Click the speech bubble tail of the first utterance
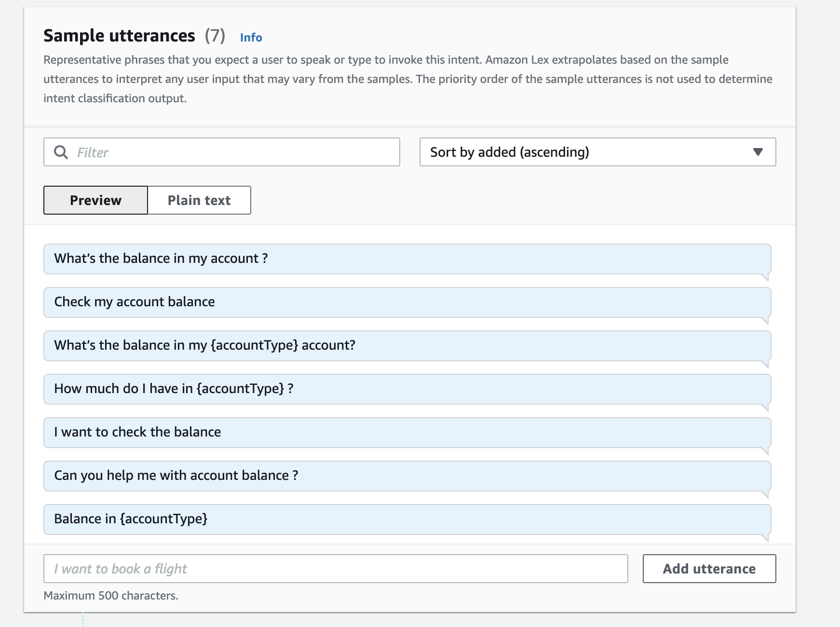The image size is (840, 627). [x=764, y=277]
